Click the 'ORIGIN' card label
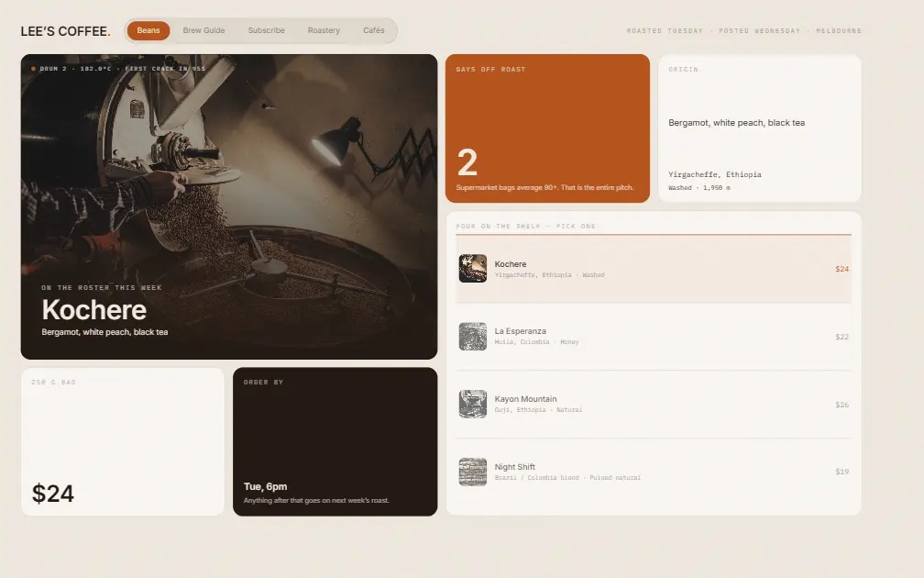The image size is (924, 578). click(x=683, y=70)
